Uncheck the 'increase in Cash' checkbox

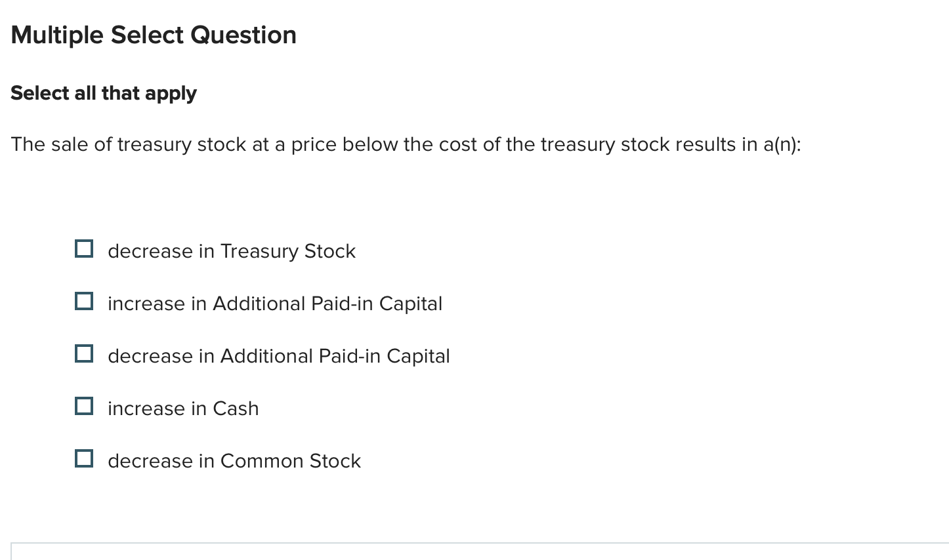point(83,406)
